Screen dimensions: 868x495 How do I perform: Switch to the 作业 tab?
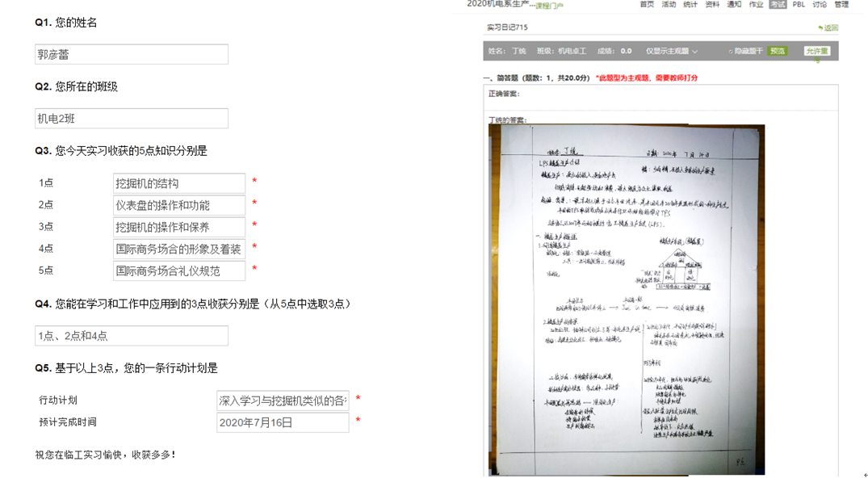pyautogui.click(x=756, y=5)
